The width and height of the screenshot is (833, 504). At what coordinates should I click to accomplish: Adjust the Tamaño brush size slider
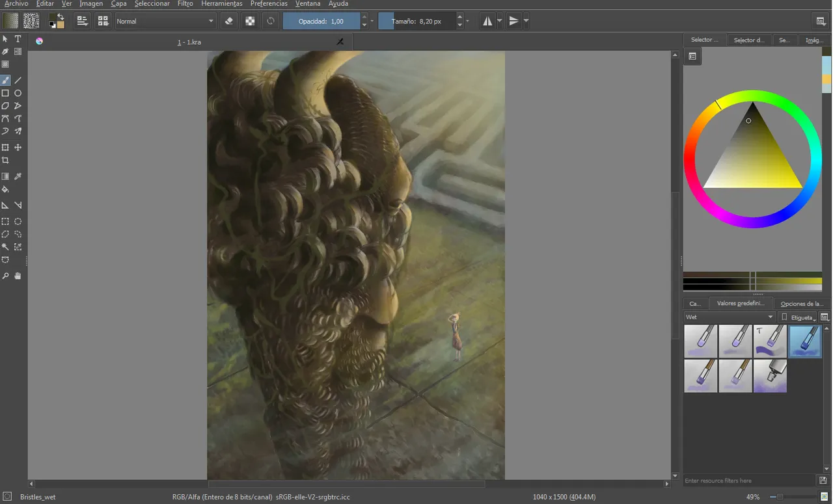[x=416, y=21]
